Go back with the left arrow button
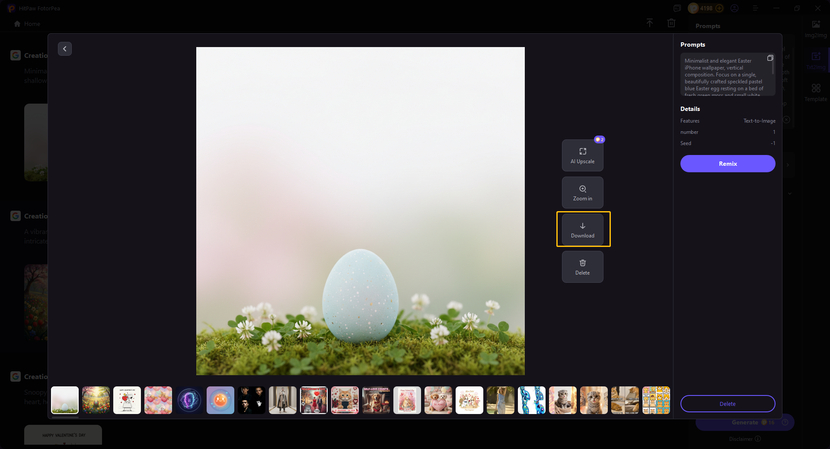The height and width of the screenshot is (449, 830). [x=65, y=49]
